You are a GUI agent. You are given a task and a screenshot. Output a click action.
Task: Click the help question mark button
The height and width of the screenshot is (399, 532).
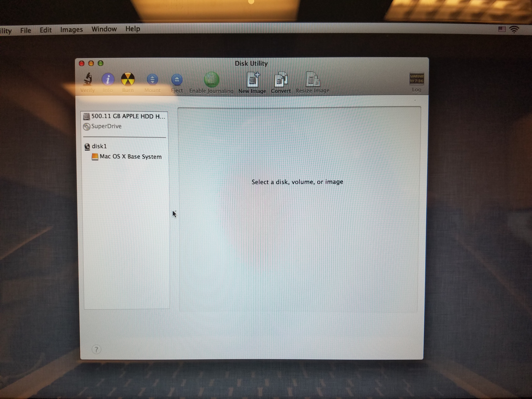[96, 349]
